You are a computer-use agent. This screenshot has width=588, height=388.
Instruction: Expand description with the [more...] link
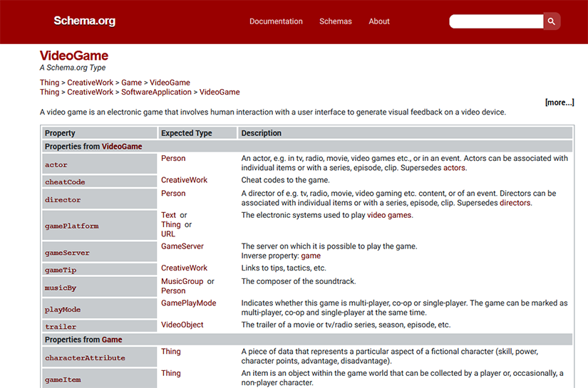tap(559, 103)
